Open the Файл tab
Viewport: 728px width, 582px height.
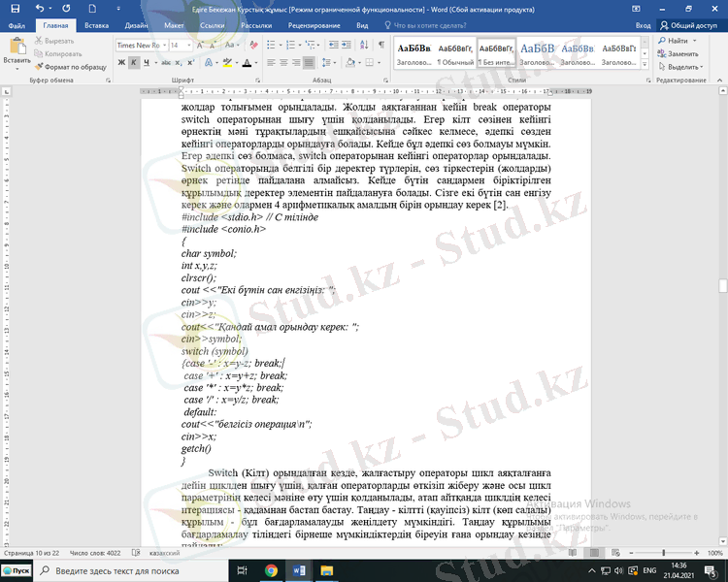(x=17, y=25)
